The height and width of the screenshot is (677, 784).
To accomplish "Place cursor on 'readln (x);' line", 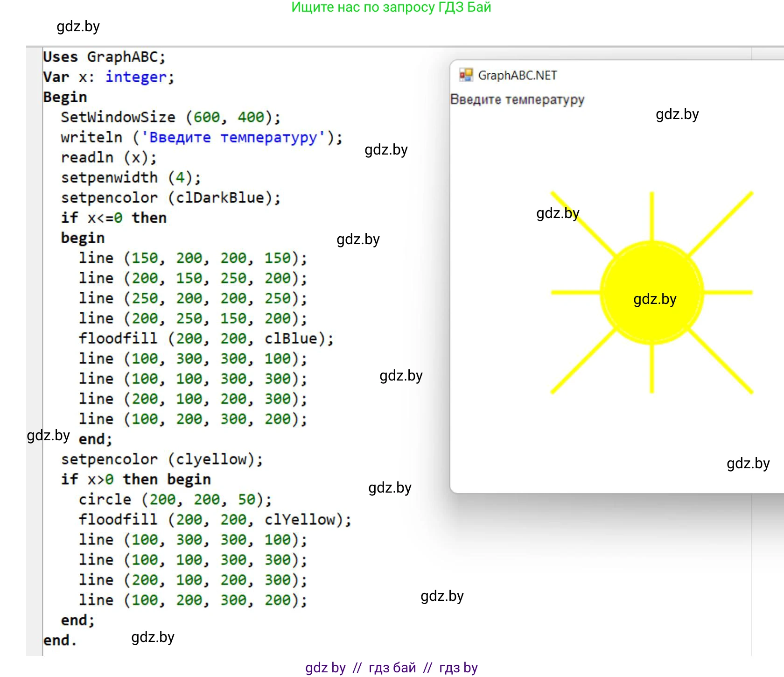I will 109,158.
